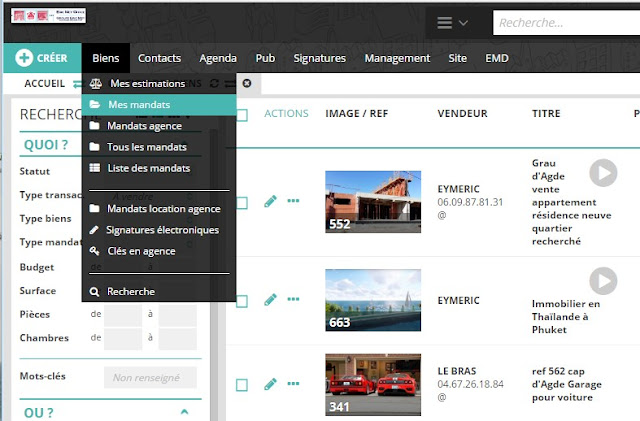Viewport: 640px width, 421px height.
Task: Click the @ email icon under EYMERIC 06.09.87.81.31
Action: [442, 215]
